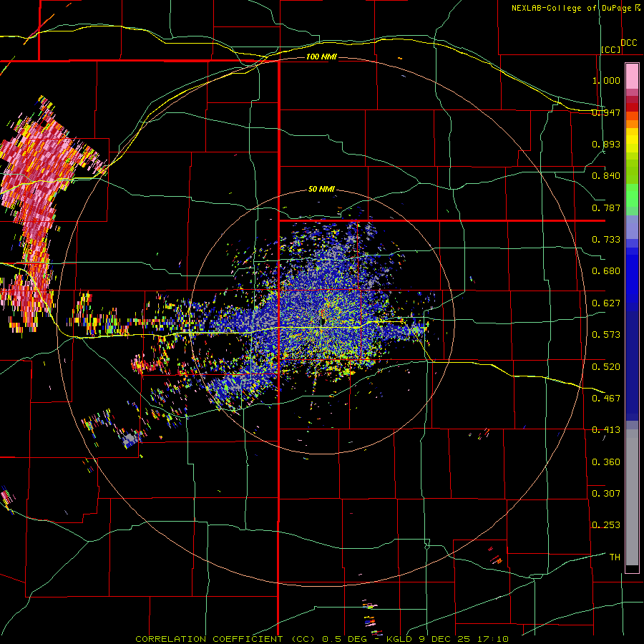Click the 0.840 color scale value
The height and width of the screenshot is (644, 644).
pos(606,176)
